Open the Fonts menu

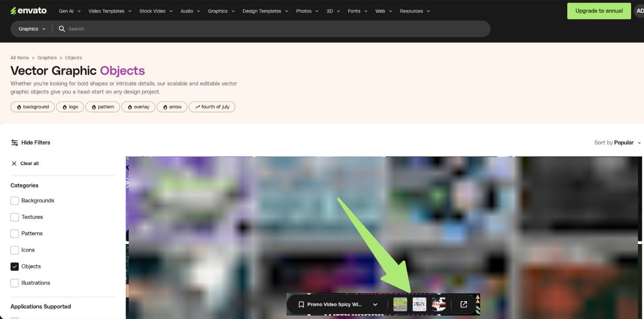click(x=354, y=11)
